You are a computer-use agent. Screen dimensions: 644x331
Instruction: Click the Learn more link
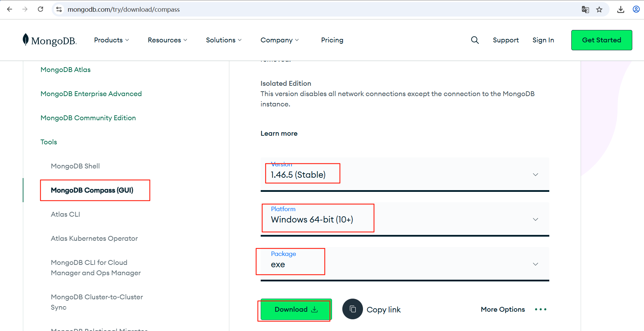pyautogui.click(x=279, y=133)
